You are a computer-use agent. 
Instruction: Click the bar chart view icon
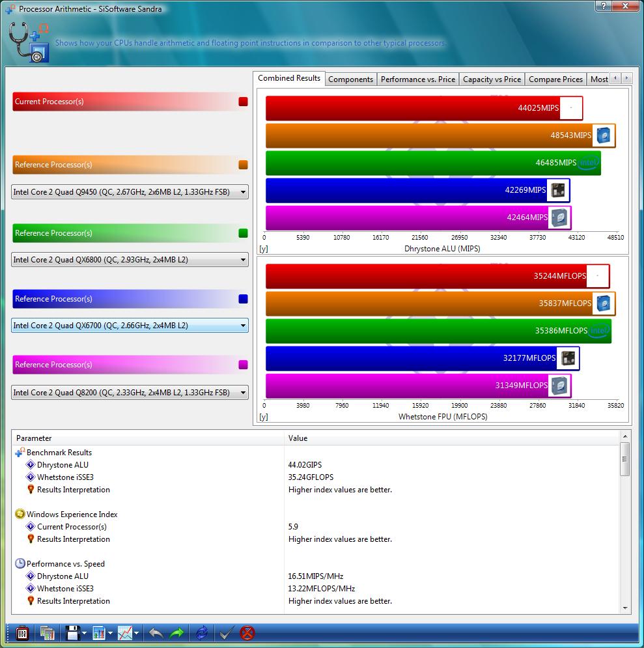[x=99, y=633]
